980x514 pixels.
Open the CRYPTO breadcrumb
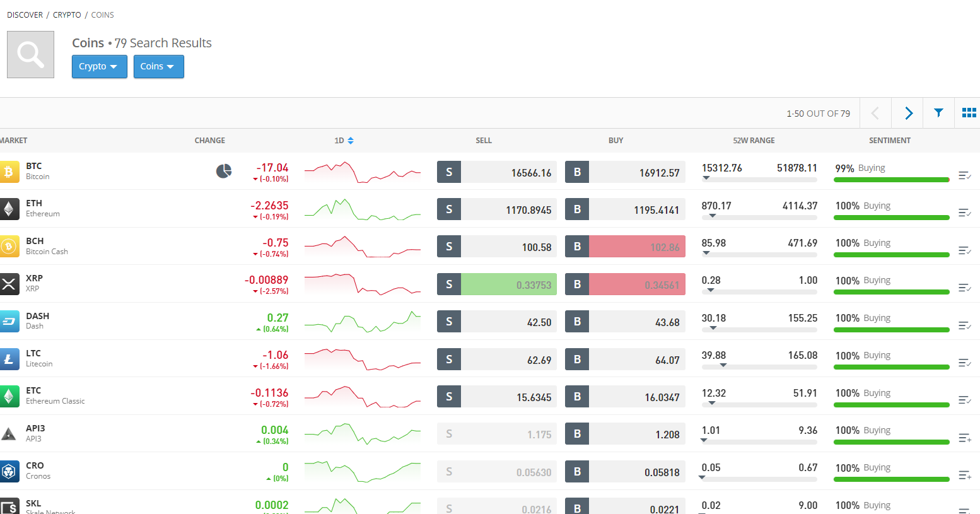(67, 15)
